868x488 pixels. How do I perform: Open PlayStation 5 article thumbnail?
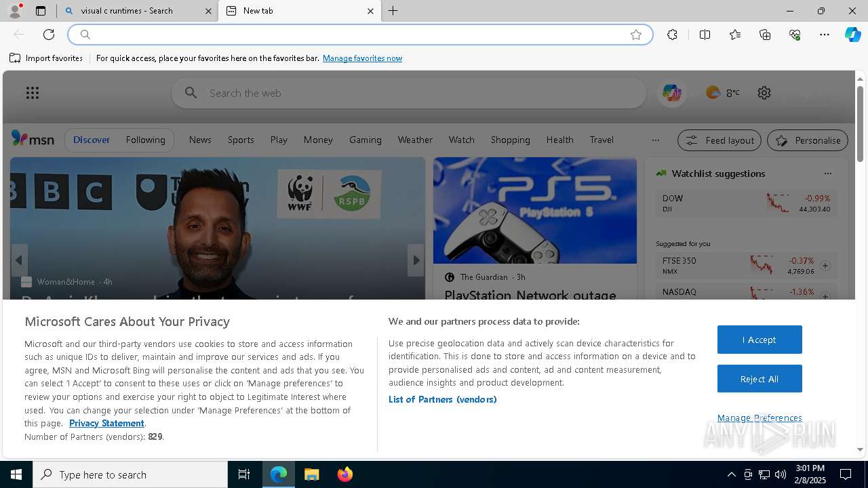click(535, 211)
